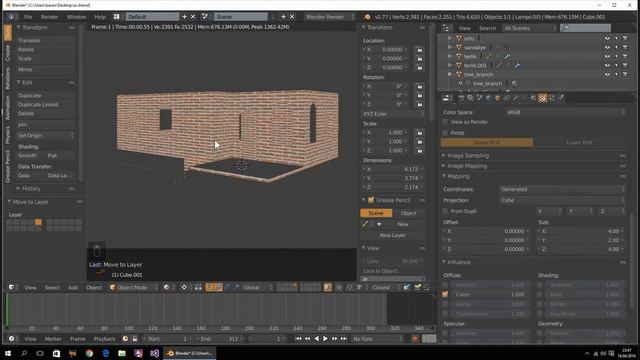Click the record auto-keyframe button
The image size is (640, 360).
(415, 339)
